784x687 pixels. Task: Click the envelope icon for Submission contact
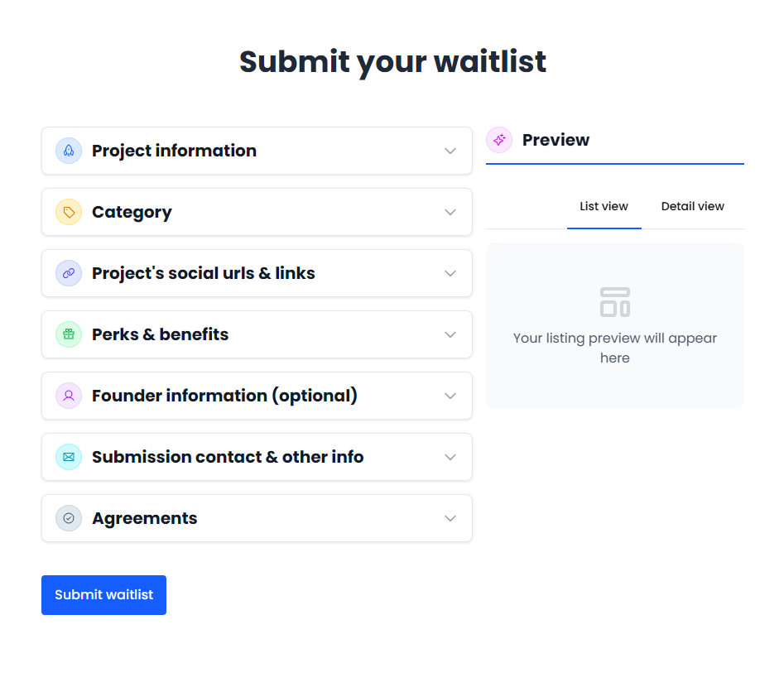pos(68,457)
